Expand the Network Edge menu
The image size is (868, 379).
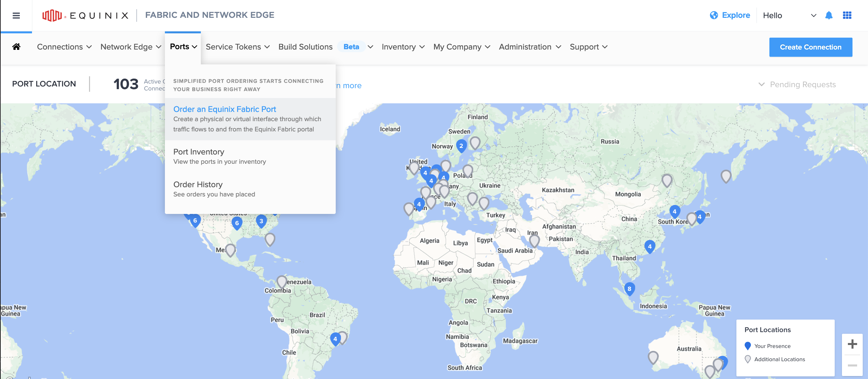[131, 47]
